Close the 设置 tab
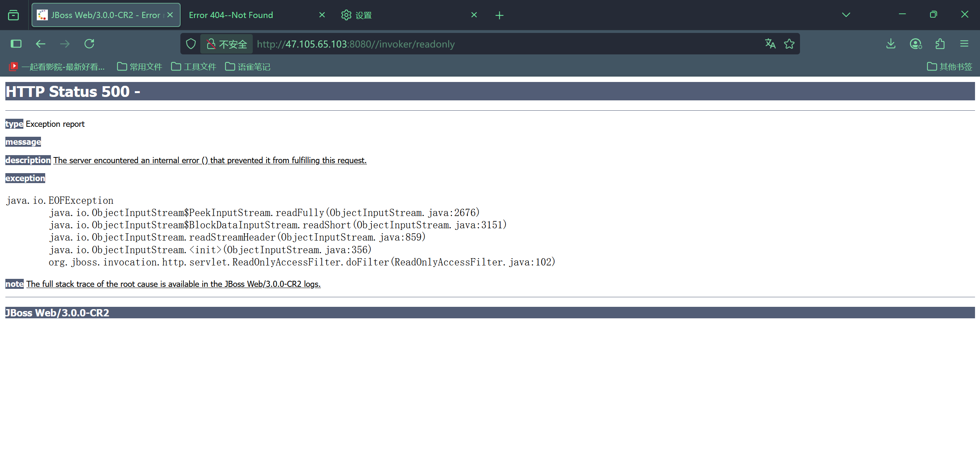Screen dimensions: 980x470 474,15
